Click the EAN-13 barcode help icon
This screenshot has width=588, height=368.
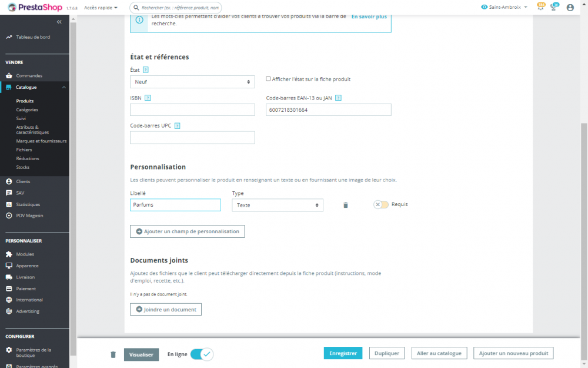pyautogui.click(x=338, y=98)
